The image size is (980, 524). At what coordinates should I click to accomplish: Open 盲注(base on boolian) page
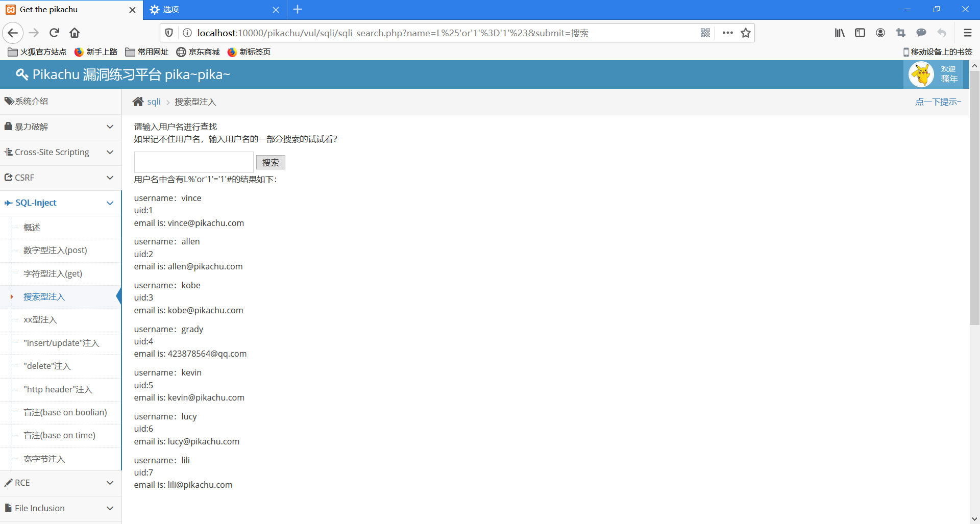pyautogui.click(x=65, y=412)
